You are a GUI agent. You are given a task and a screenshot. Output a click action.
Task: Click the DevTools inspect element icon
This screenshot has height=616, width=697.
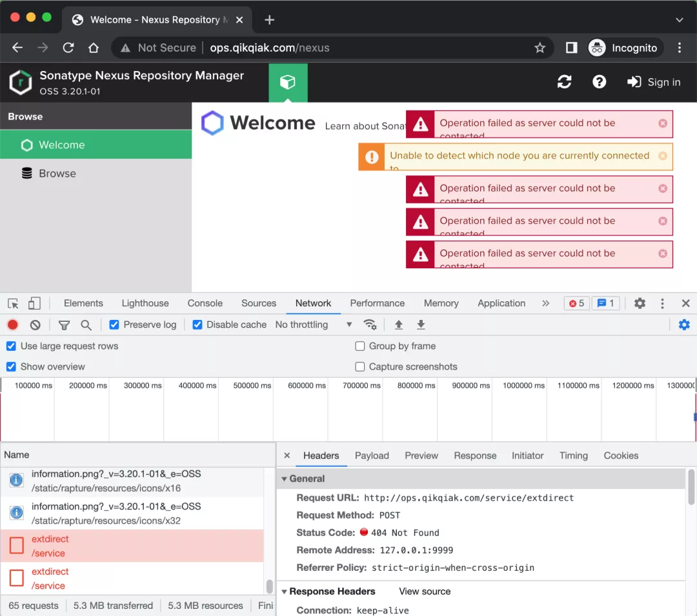13,303
